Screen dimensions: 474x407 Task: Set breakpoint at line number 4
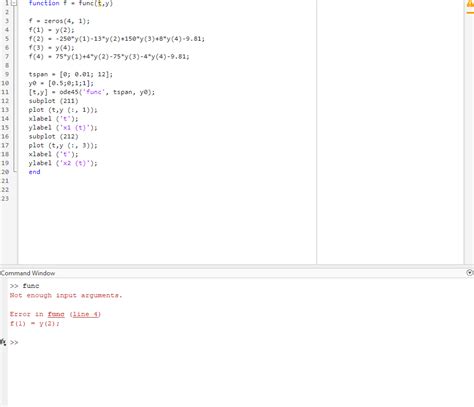click(7, 30)
